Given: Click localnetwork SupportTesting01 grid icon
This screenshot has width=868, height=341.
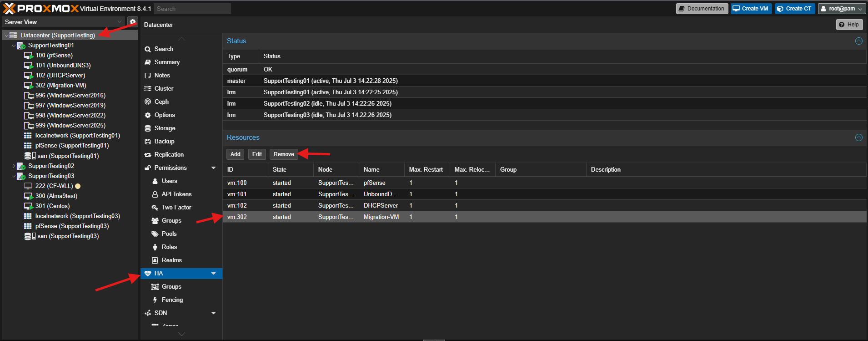Looking at the screenshot, I should [x=28, y=136].
